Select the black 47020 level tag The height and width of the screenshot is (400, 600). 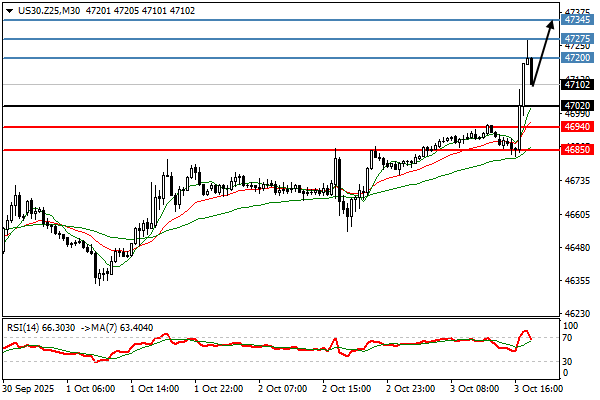(577, 105)
